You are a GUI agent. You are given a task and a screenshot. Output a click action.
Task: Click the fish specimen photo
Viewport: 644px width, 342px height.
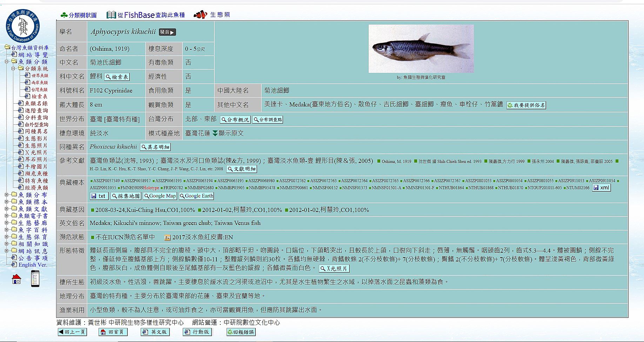pyautogui.click(x=421, y=48)
